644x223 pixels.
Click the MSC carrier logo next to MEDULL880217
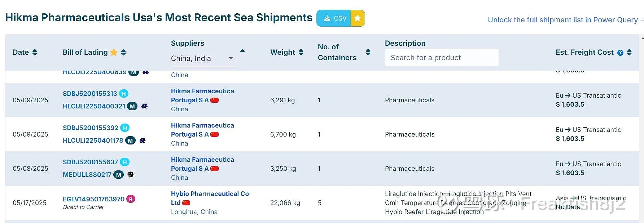click(131, 175)
